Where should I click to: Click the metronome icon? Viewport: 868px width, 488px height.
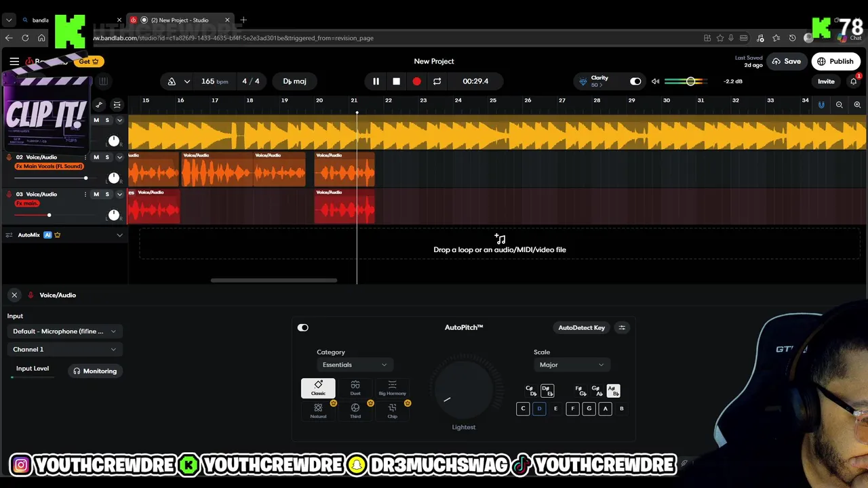click(x=172, y=81)
